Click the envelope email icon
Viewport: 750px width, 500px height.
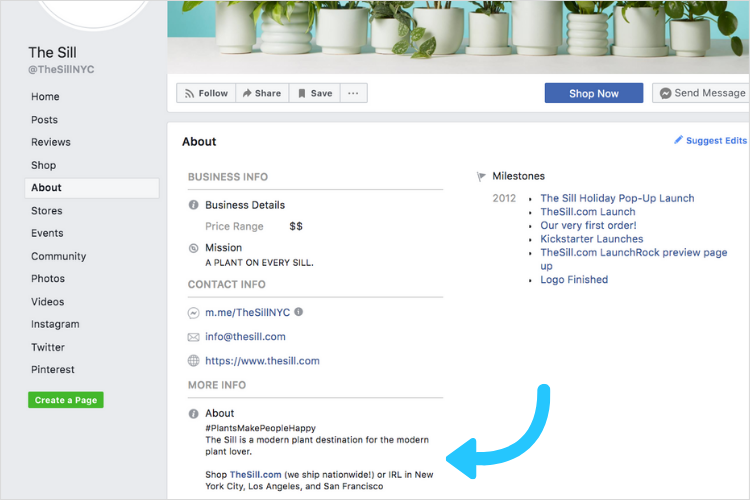tap(193, 337)
